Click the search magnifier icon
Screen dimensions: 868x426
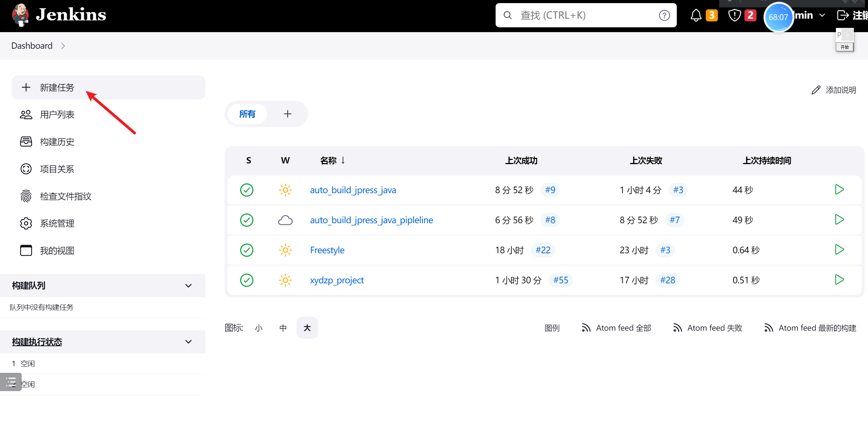pos(507,15)
